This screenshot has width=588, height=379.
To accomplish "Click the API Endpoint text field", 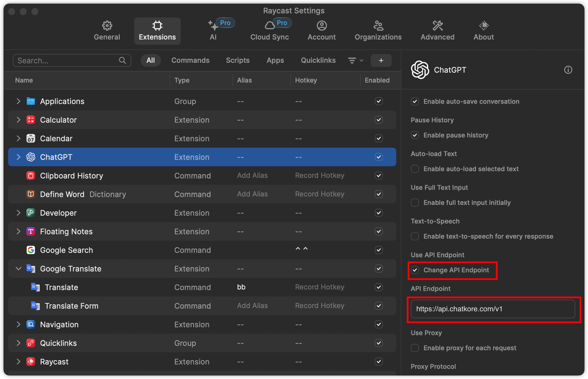I will click(492, 309).
